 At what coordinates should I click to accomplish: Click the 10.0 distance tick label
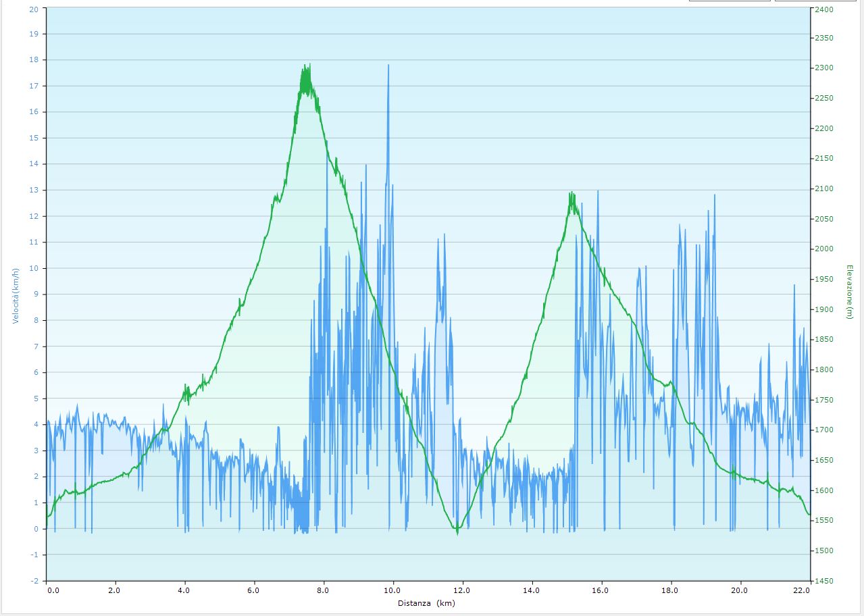(393, 590)
